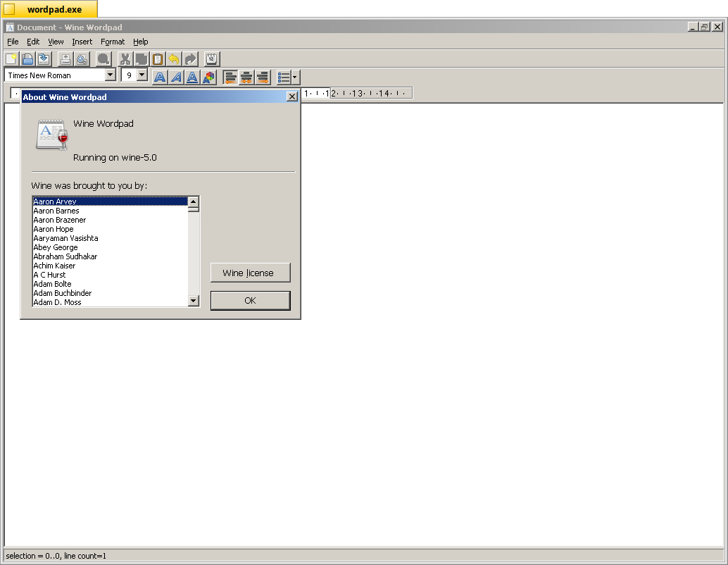
Task: Undo with the yellow arrow icon
Action: (174, 59)
